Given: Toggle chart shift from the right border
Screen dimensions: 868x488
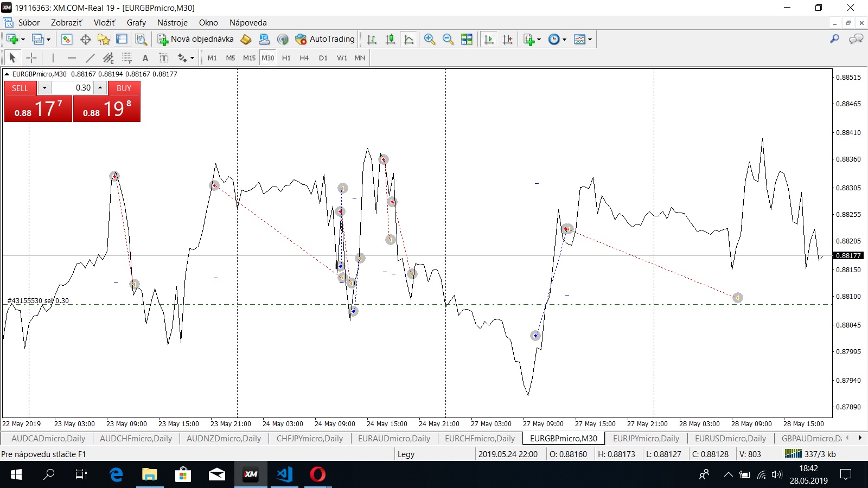Looking at the screenshot, I should click(507, 39).
